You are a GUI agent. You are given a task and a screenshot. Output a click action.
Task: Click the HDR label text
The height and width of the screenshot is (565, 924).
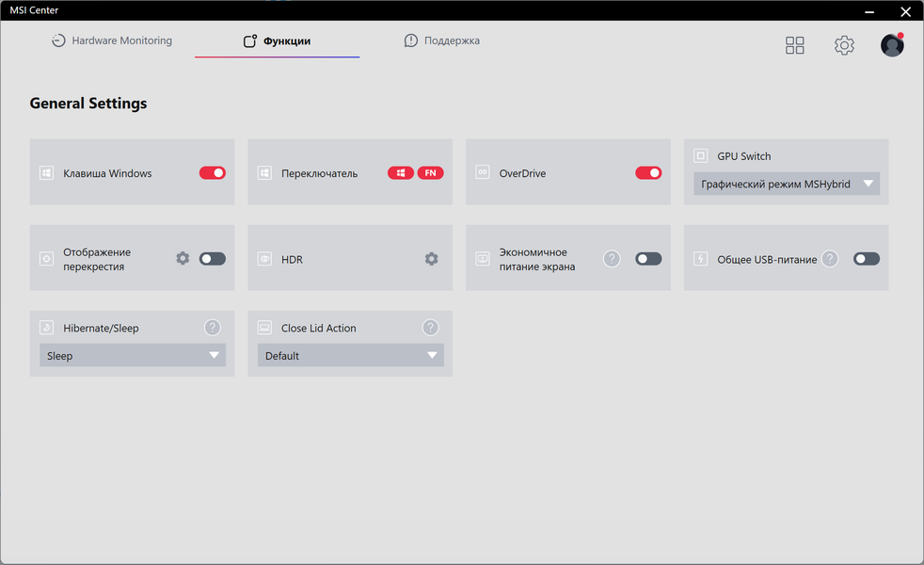(292, 260)
